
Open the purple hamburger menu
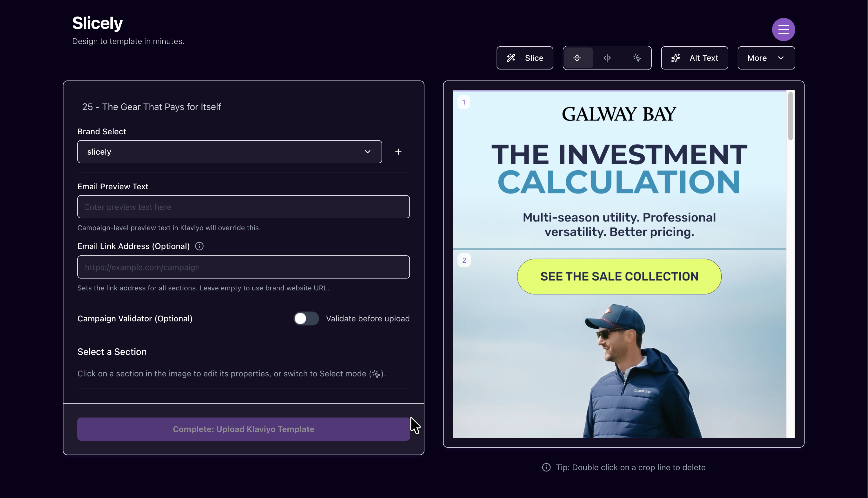click(x=783, y=30)
